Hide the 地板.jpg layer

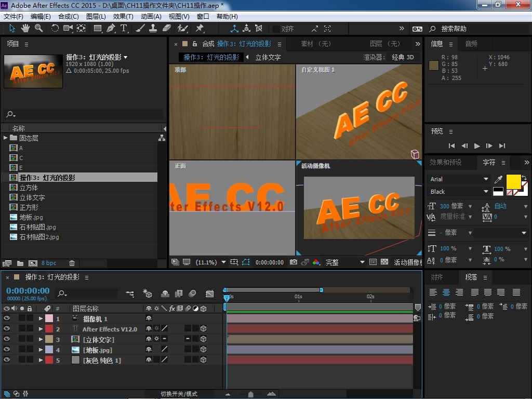(x=6, y=349)
